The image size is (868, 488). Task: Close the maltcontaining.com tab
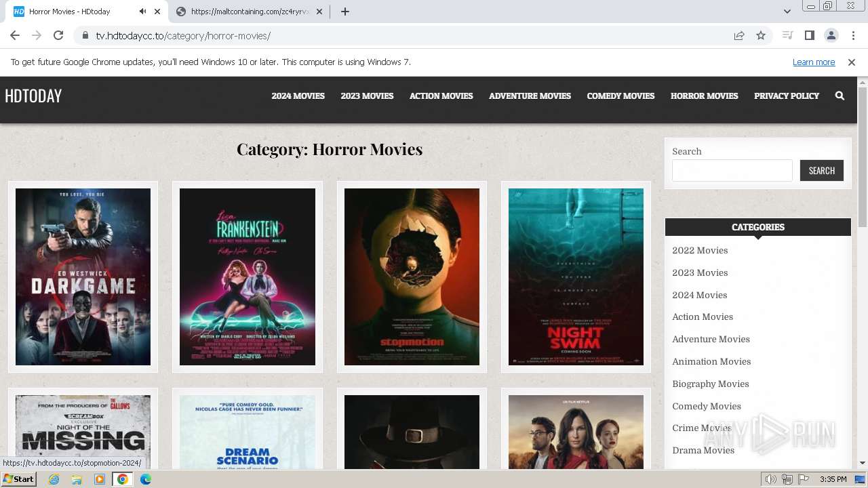pos(319,12)
